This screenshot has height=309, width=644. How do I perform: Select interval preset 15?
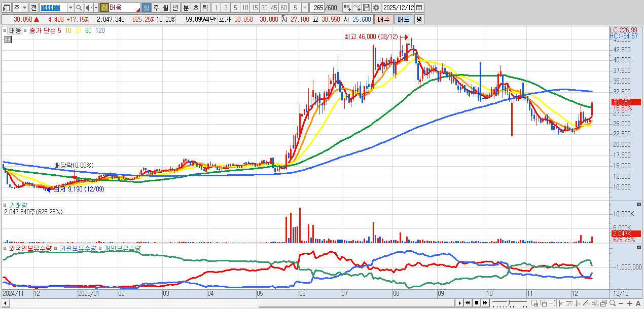tap(255, 8)
